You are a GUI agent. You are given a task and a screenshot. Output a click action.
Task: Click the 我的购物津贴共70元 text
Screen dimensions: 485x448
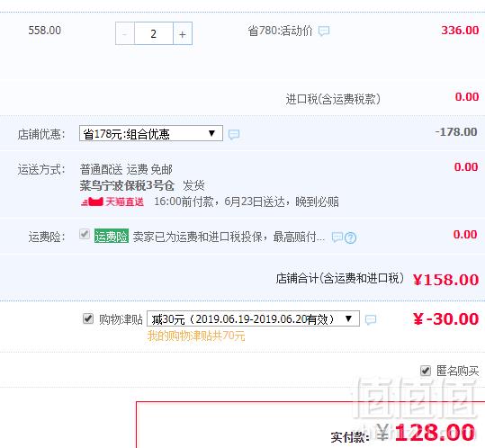196,336
